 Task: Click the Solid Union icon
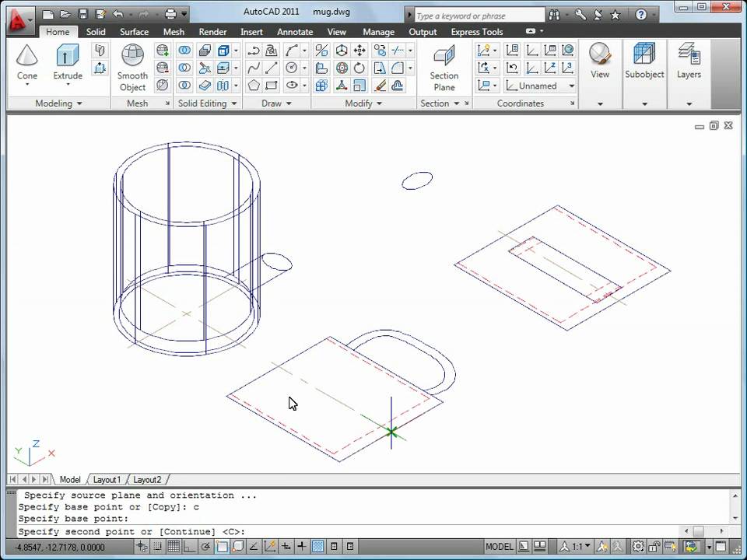point(184,50)
